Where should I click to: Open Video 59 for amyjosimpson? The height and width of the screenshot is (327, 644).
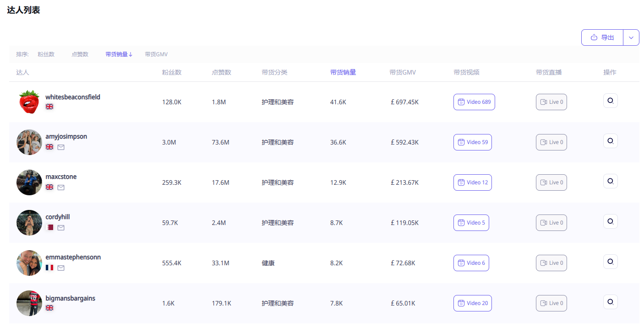[x=472, y=142]
